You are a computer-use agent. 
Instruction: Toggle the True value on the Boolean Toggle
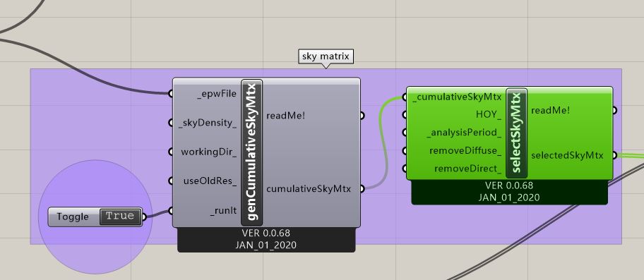120,217
